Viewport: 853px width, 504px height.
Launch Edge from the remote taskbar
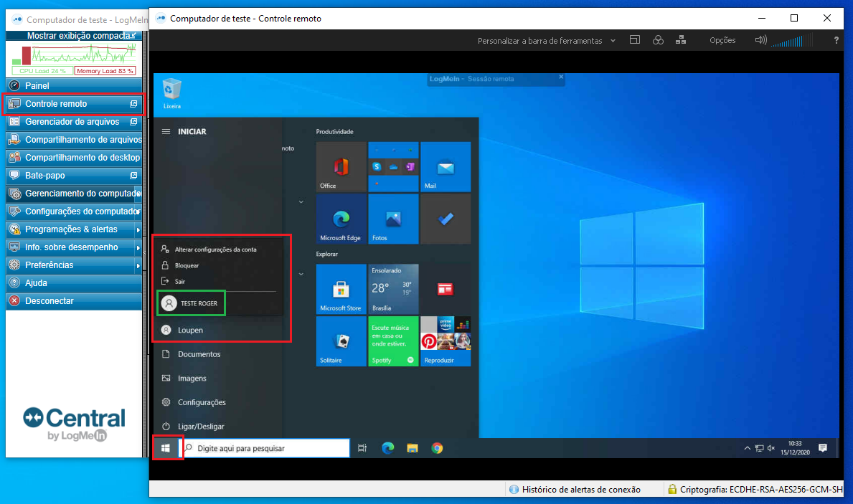[387, 448]
